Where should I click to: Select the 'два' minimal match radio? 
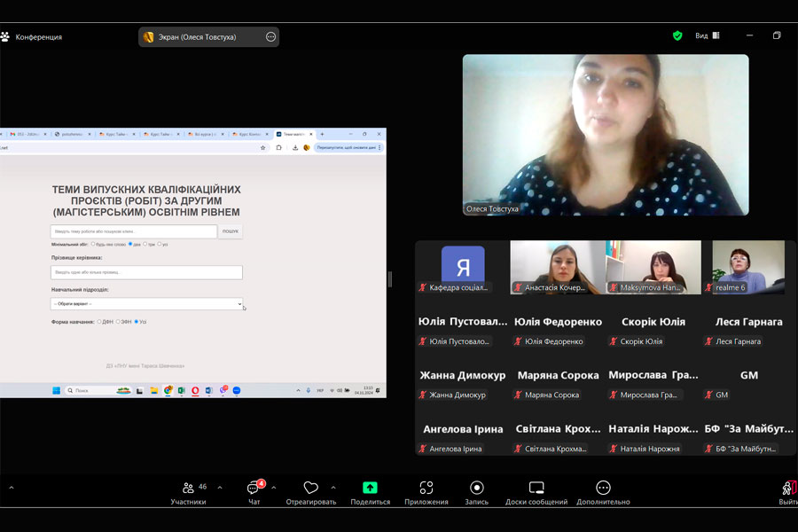click(x=130, y=244)
